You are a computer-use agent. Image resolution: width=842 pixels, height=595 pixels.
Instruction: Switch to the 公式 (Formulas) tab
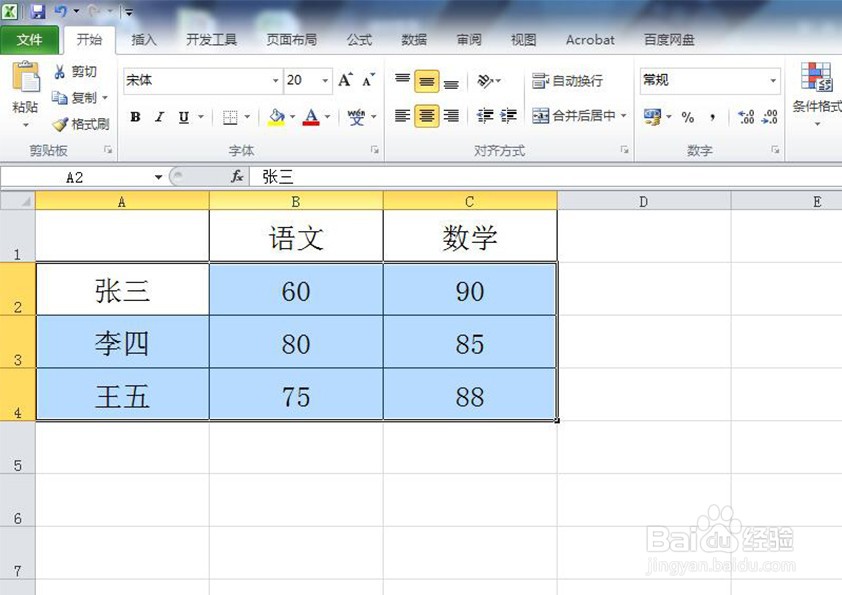(x=359, y=40)
